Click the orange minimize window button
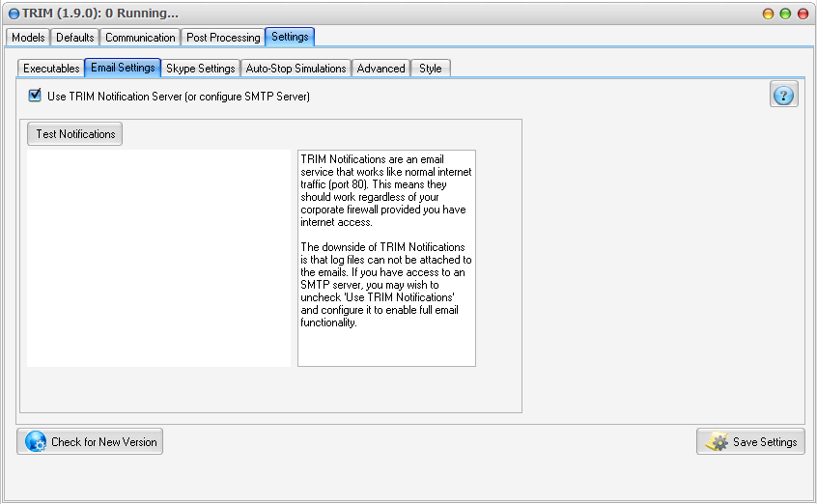Image resolution: width=817 pixels, height=504 pixels. [x=768, y=14]
